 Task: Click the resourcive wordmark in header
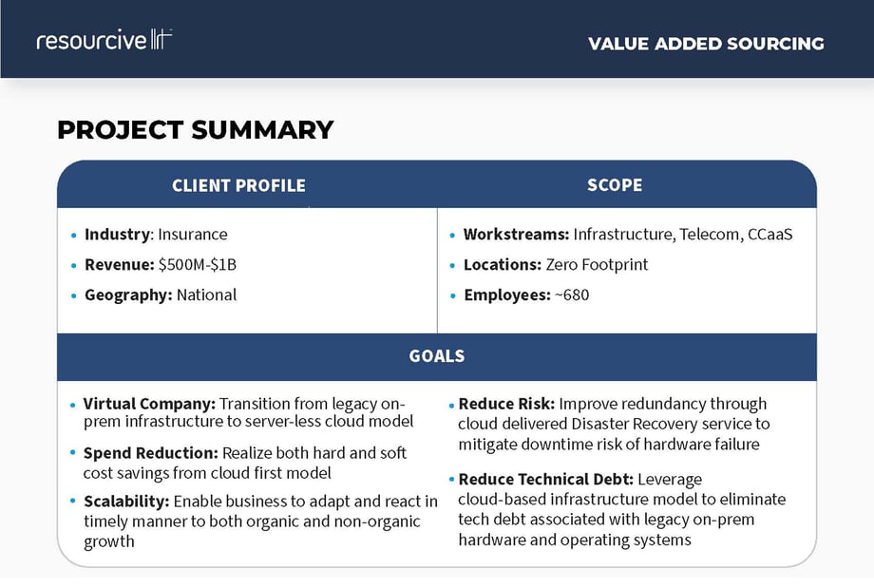click(91, 41)
